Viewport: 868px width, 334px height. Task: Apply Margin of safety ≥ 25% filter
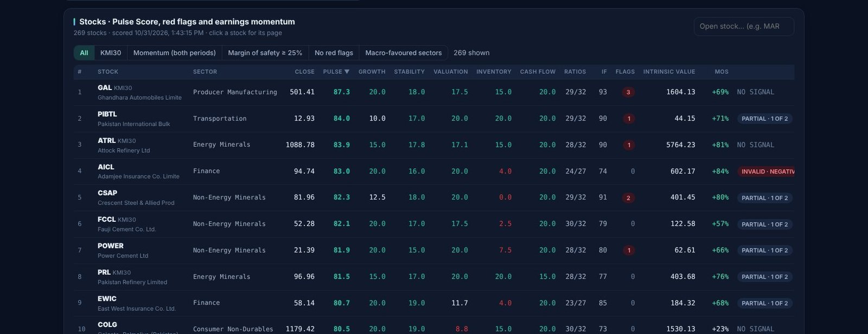[265, 53]
